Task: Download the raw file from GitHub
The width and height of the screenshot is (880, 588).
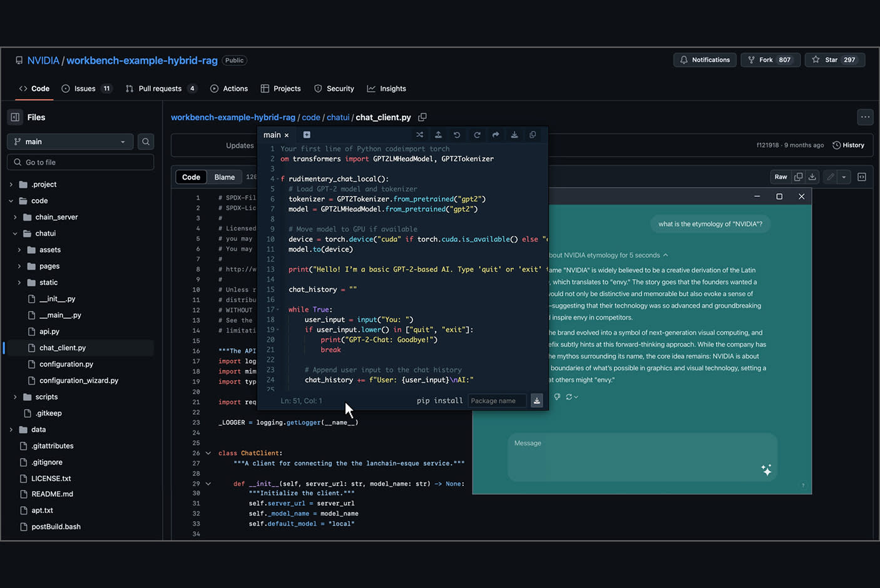Action: point(812,177)
